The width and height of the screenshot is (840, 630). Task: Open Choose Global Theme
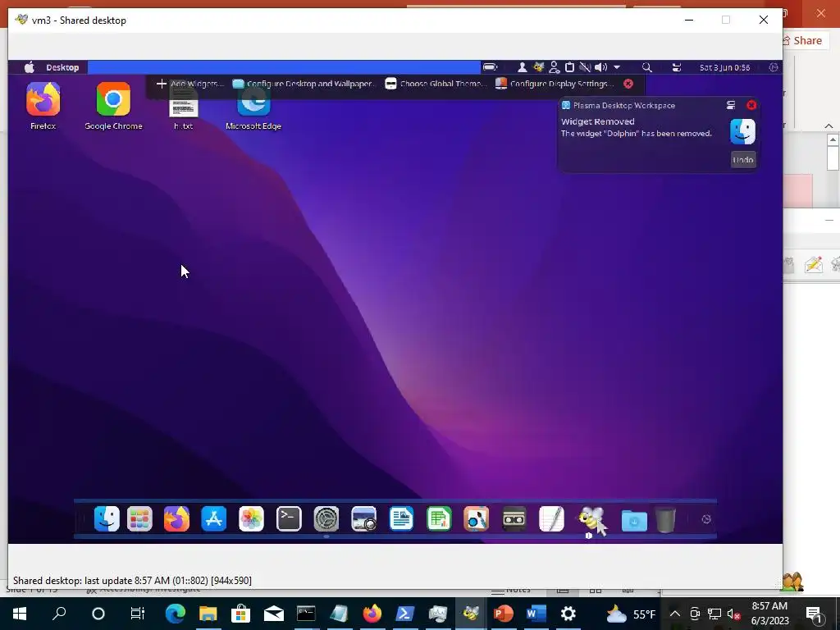436,84
